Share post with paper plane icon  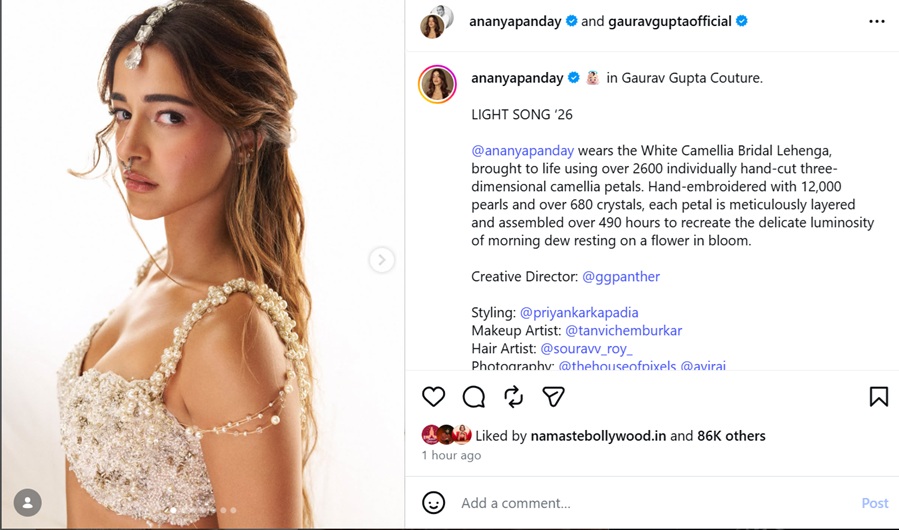pyautogui.click(x=553, y=397)
